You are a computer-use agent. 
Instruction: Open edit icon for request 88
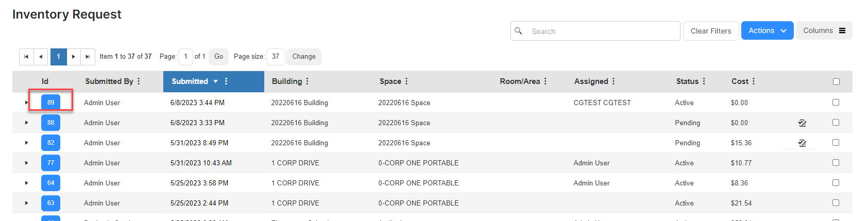coord(802,123)
